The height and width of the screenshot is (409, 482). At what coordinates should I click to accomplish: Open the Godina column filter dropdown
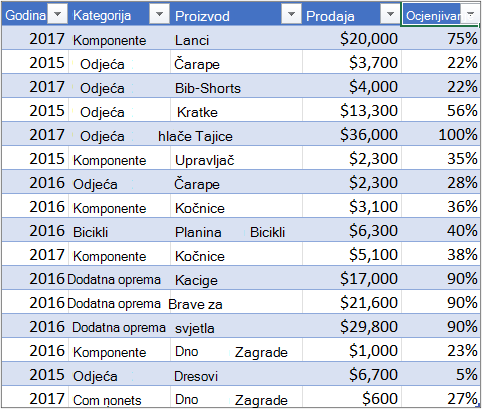57,14
